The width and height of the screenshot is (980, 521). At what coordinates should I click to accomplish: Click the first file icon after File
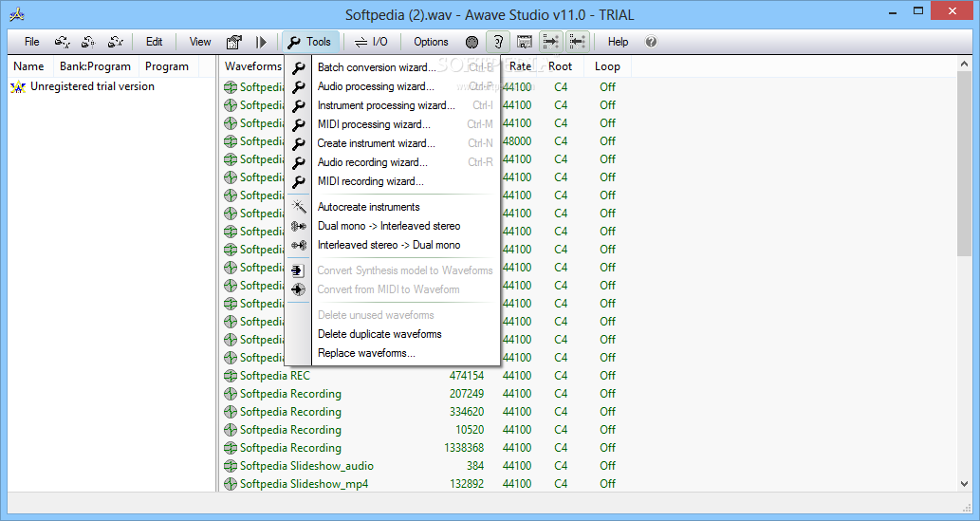coord(62,42)
